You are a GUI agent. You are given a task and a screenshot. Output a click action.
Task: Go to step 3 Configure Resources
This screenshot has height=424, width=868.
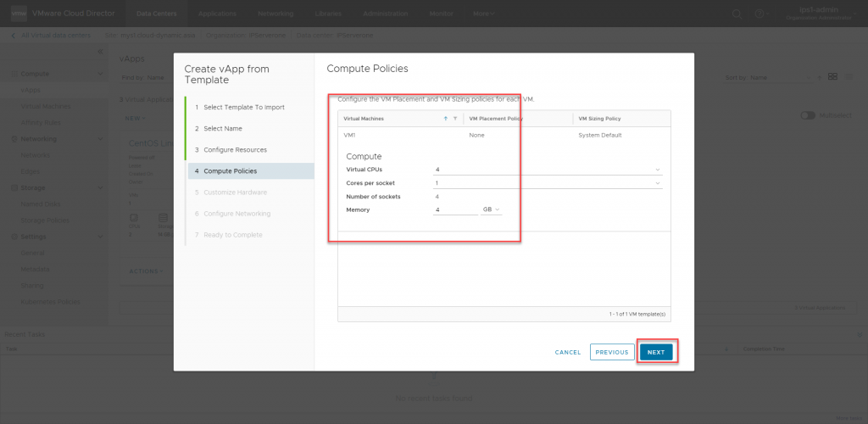(235, 150)
